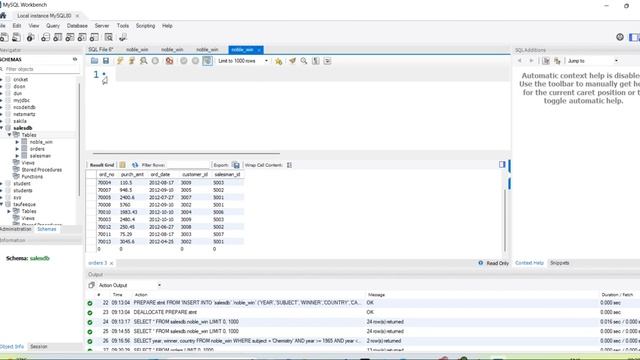
Task: Toggle Wrap Cell Content icon
Action: click(289, 165)
